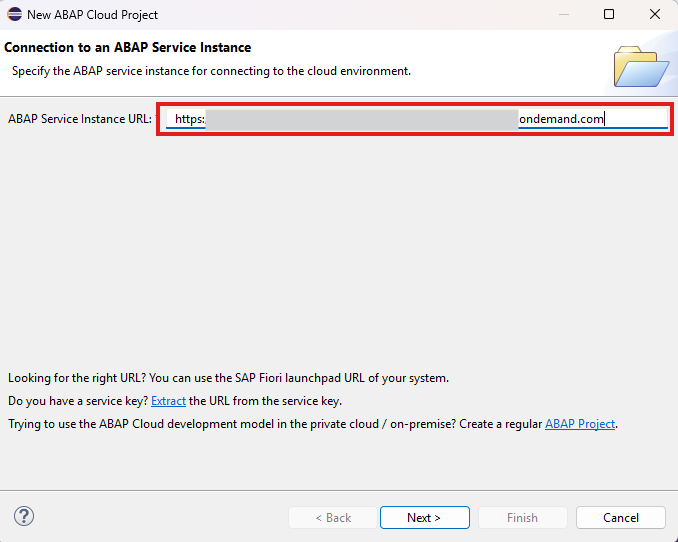Click the 'ABAP Service Instance URL:' label
Screen dimensions: 678x542
(80, 119)
